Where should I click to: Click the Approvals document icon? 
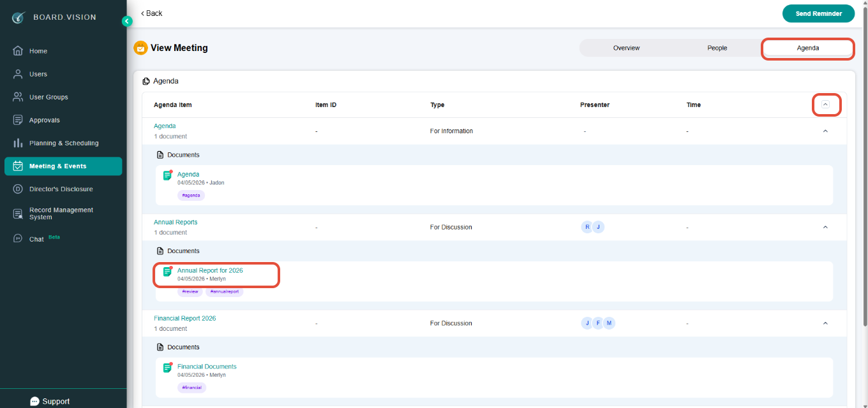coord(18,120)
